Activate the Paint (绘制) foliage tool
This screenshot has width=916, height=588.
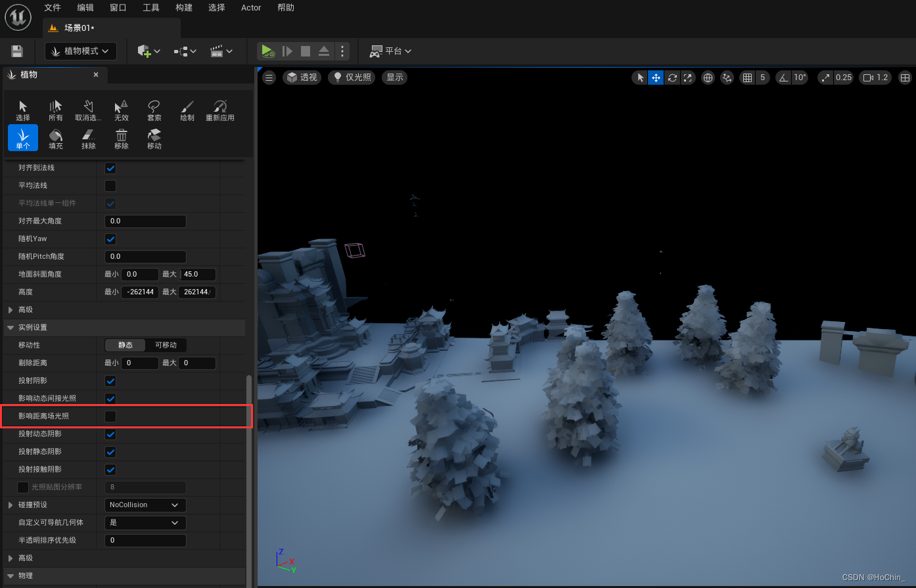click(x=187, y=110)
